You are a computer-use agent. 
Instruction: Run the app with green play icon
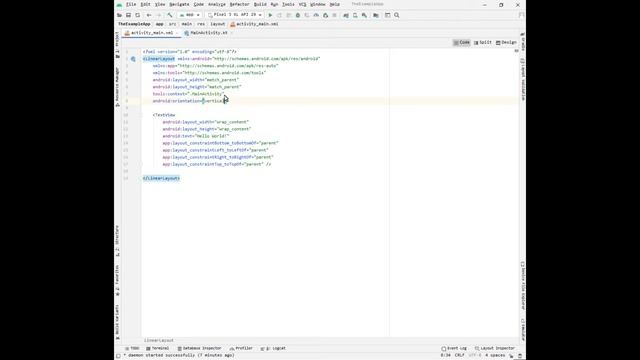270,15
